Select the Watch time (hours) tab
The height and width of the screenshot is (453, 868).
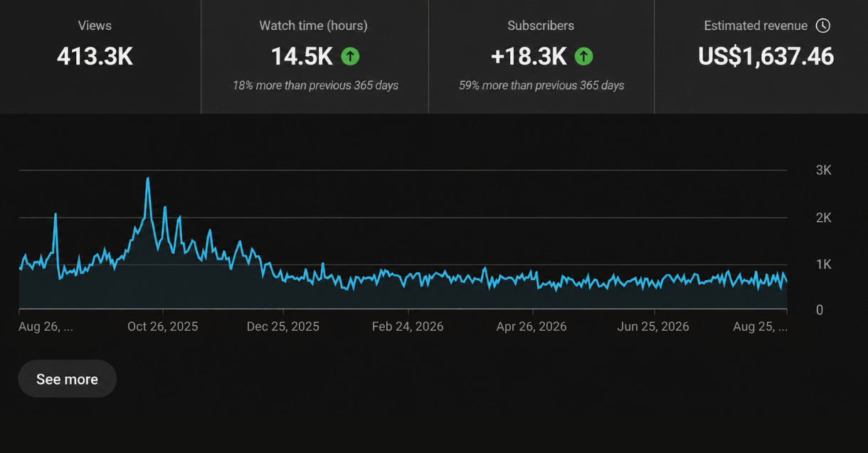(314, 57)
